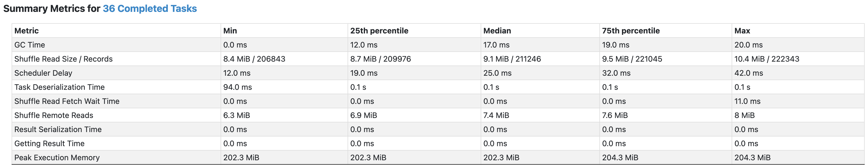Image resolution: width=868 pixels, height=168 pixels.
Task: Select the Peak Execution Memory row
Action: (57, 157)
